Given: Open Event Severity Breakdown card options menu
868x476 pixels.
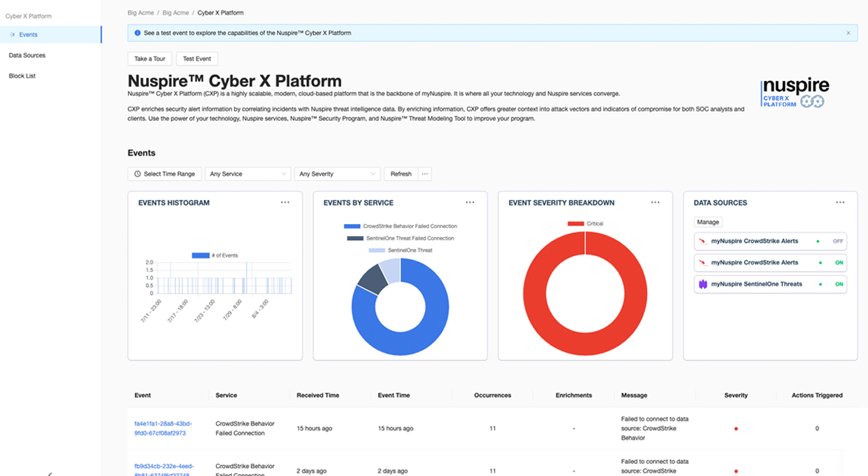Looking at the screenshot, I should point(655,203).
